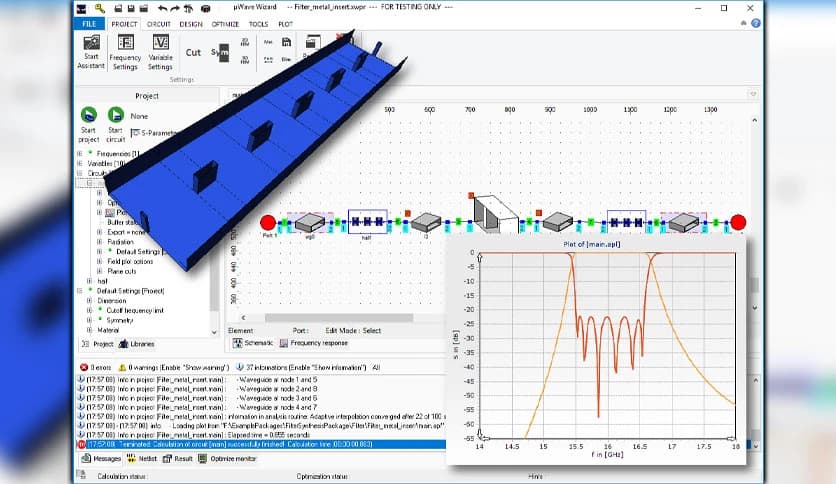Expand the Plane cuts tree node
This screenshot has width=836, height=484.
tap(99, 271)
